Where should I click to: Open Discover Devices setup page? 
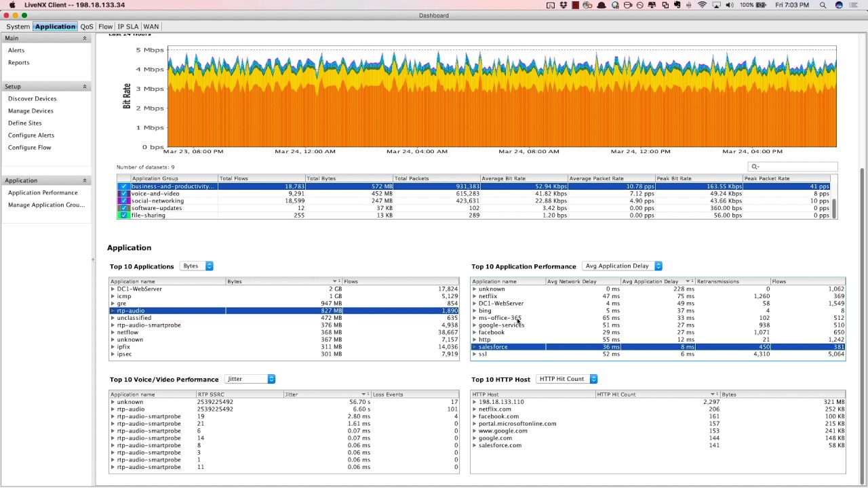[x=33, y=99]
